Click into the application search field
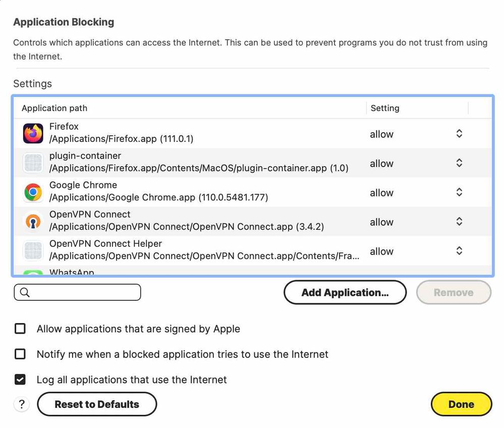504x428 pixels. point(83,293)
